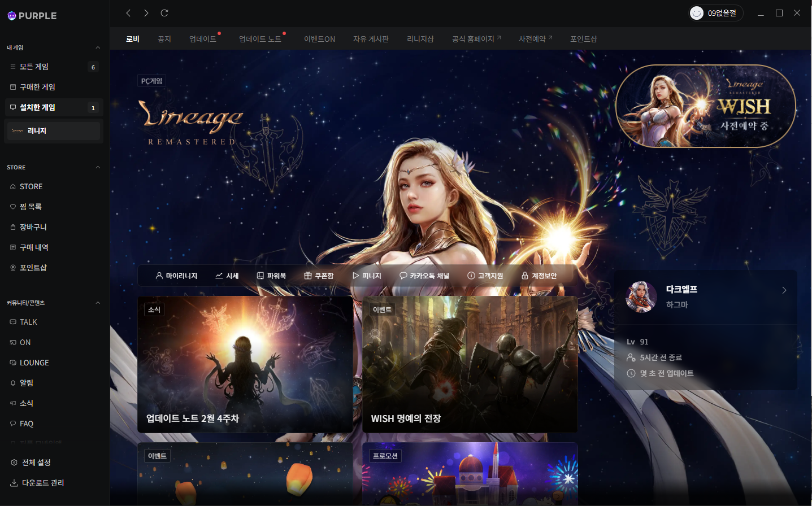Open the 공식 홈페이지 external link
The image size is (812, 506).
pos(476,38)
